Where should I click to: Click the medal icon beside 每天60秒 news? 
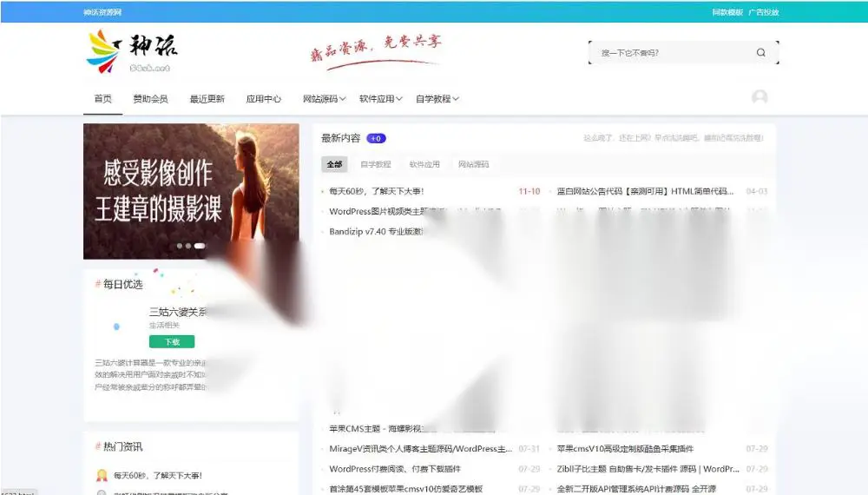pos(102,475)
